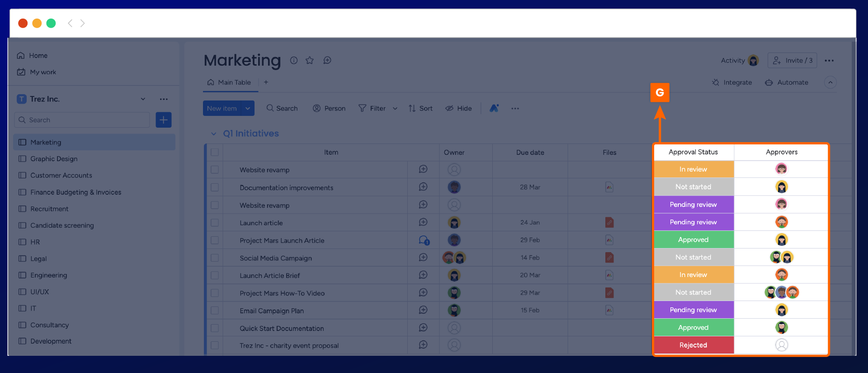The image size is (868, 373).
Task: Check the Launch article row checkbox
Action: (x=215, y=223)
